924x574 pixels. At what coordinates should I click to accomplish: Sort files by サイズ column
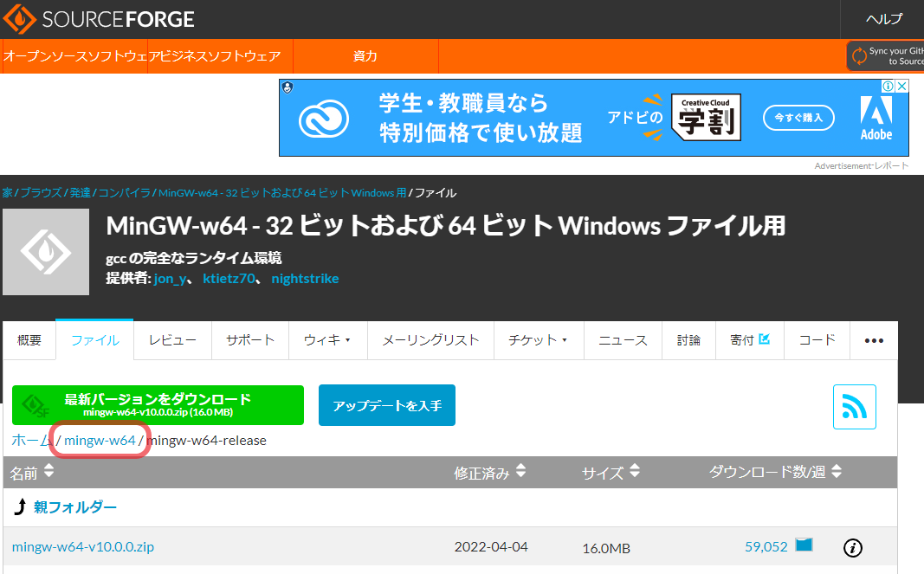611,472
